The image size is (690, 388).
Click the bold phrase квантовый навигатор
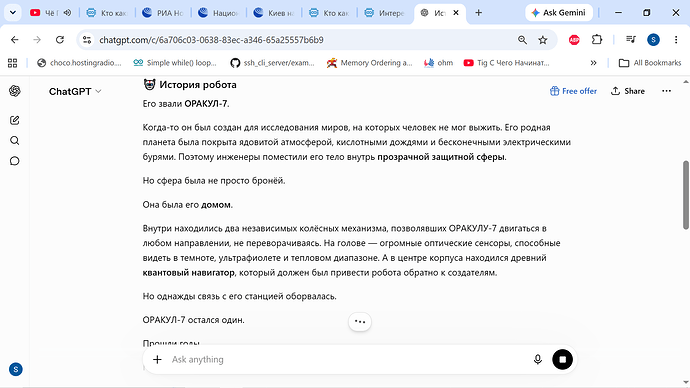click(188, 273)
